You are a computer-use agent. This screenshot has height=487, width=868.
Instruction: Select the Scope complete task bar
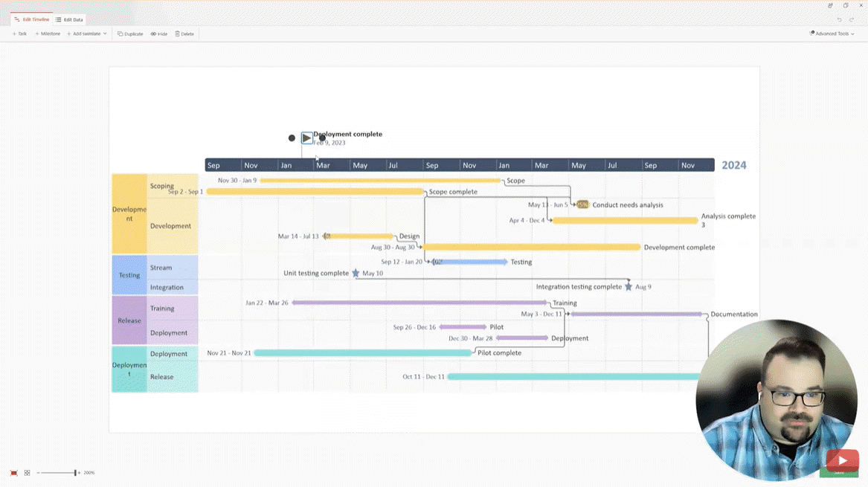coord(315,192)
